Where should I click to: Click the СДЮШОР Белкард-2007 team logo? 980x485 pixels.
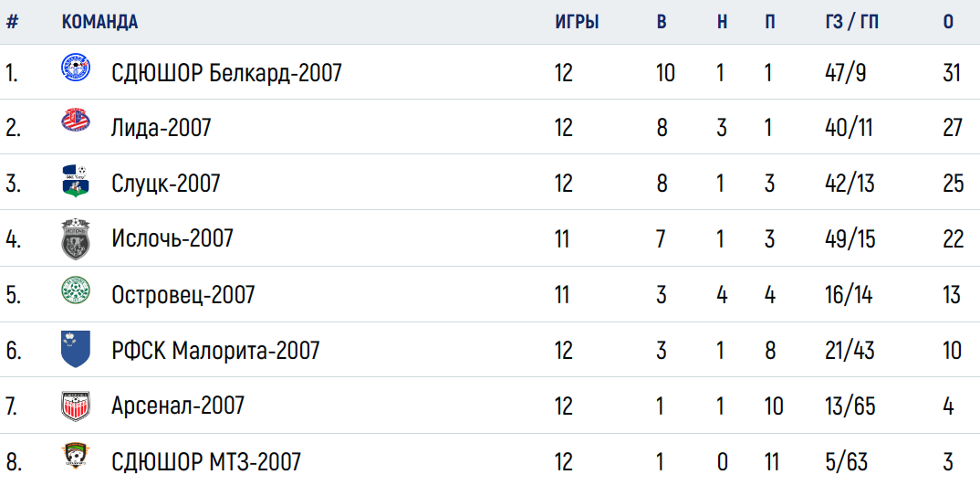pos(76,69)
